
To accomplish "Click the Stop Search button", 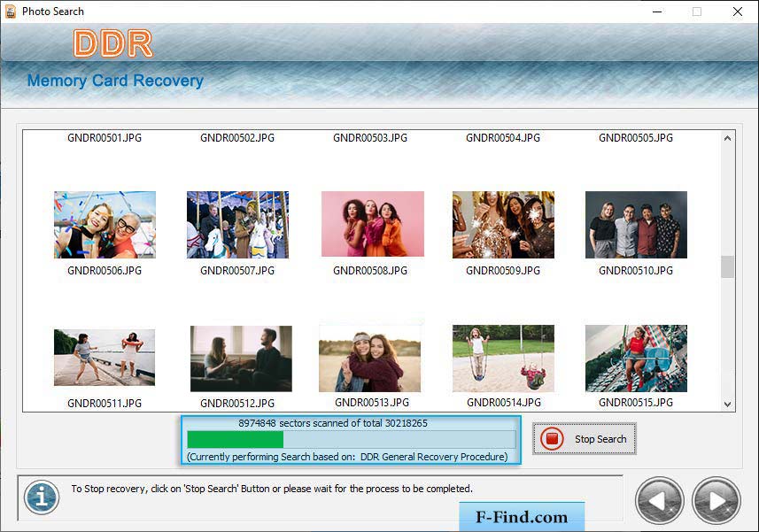I will point(585,439).
